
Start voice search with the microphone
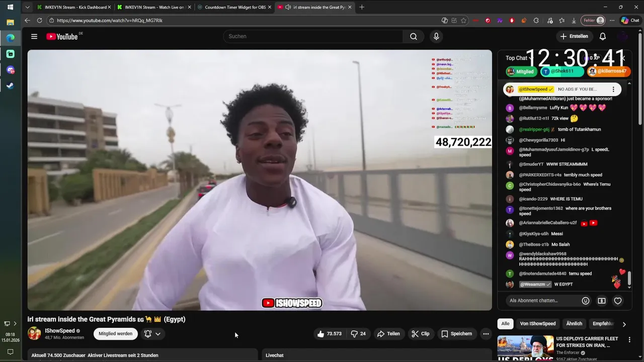(436, 36)
